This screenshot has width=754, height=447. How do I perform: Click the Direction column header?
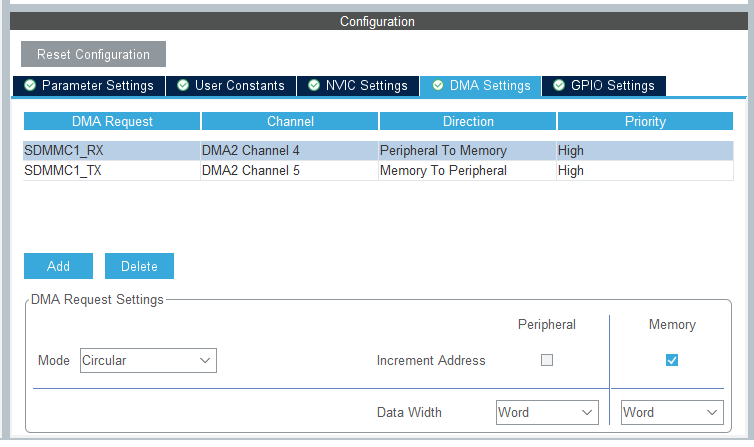pos(468,121)
